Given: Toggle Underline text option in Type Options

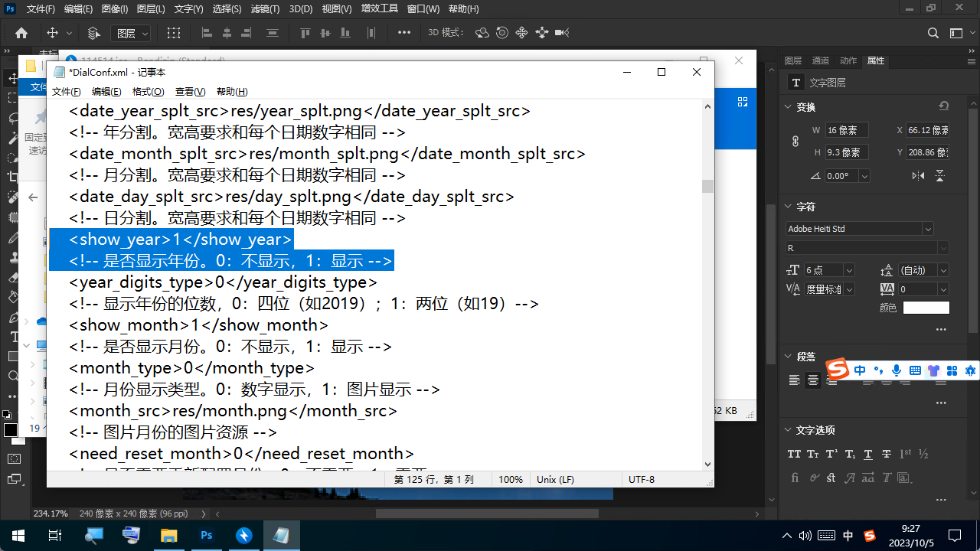Looking at the screenshot, I should 867,454.
